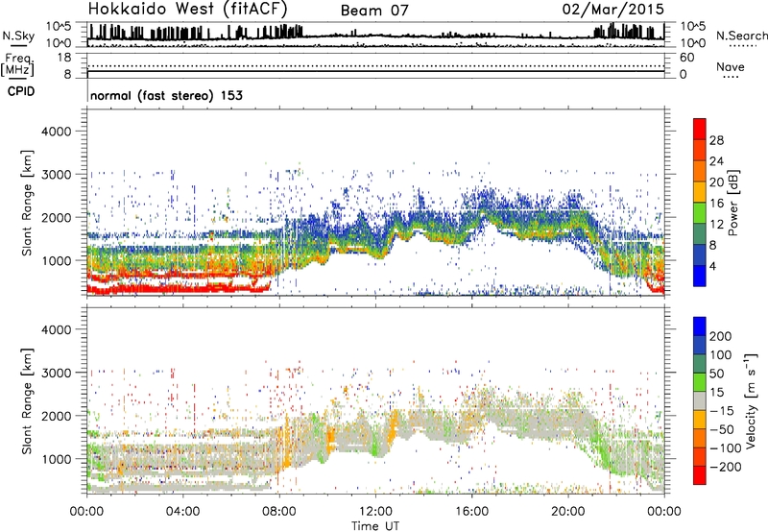
Task: Click 'Slant Range [km]' label of power panel
Action: [x=27, y=203]
